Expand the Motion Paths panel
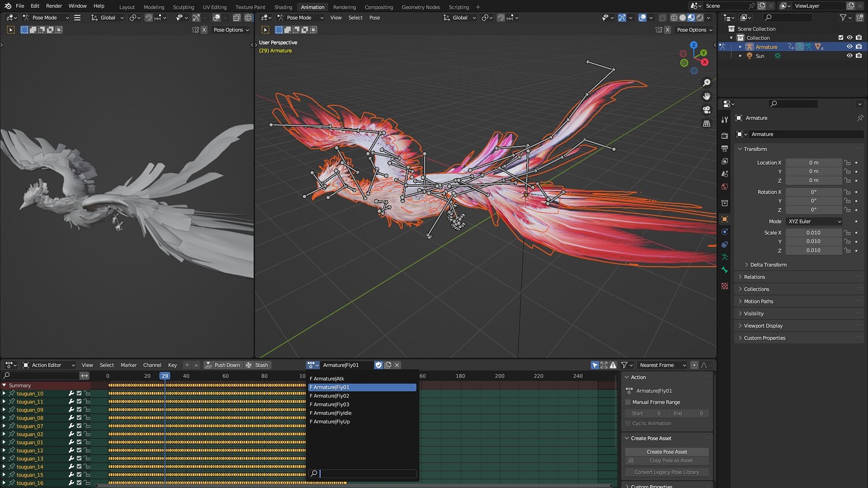 coord(758,301)
